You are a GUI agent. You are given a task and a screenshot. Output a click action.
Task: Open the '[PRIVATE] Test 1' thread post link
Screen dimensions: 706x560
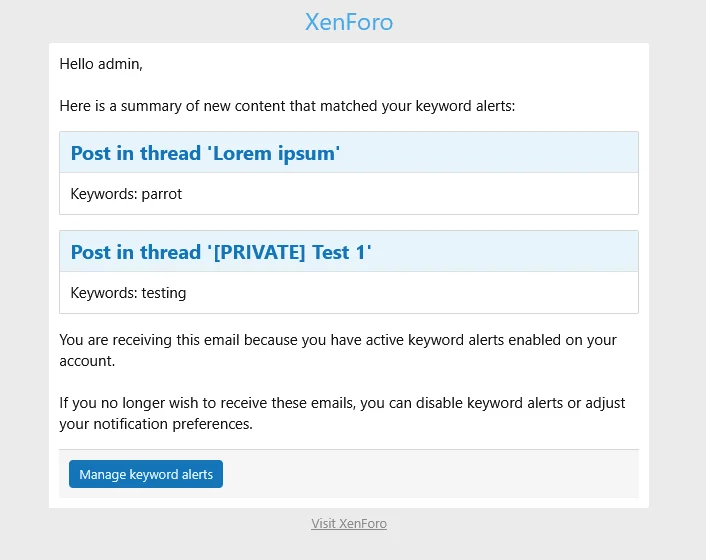tap(220, 252)
